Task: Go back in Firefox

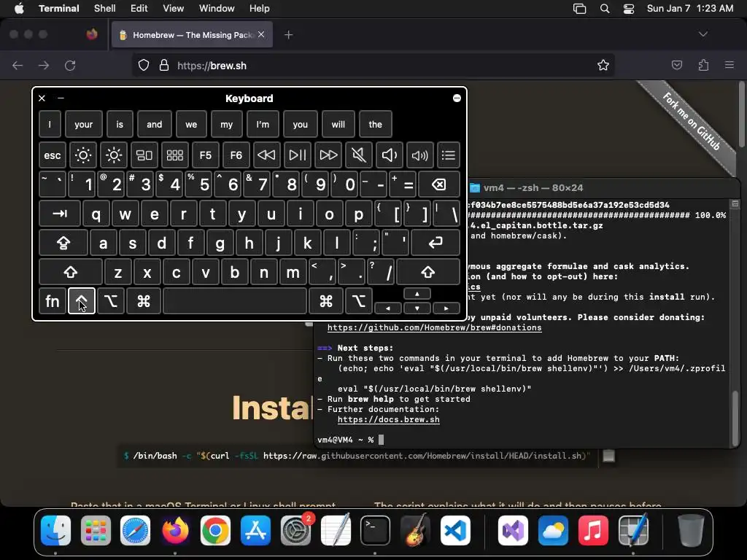Action: 18,65
